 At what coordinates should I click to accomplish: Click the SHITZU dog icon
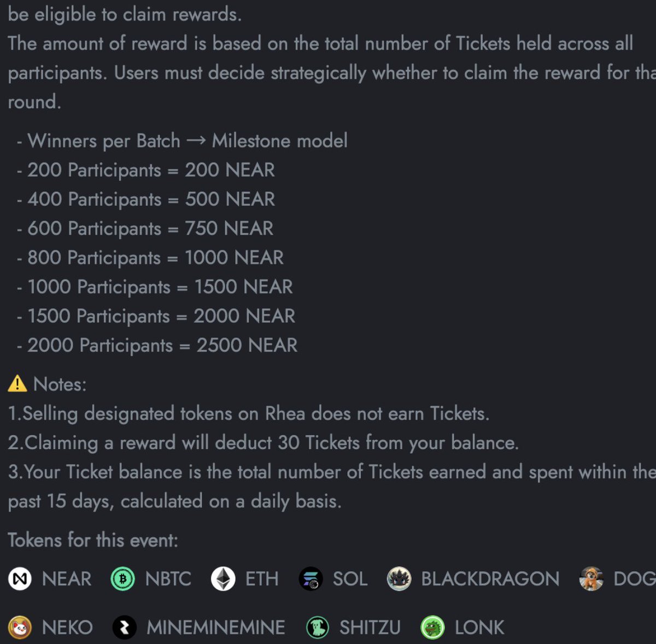tap(317, 627)
